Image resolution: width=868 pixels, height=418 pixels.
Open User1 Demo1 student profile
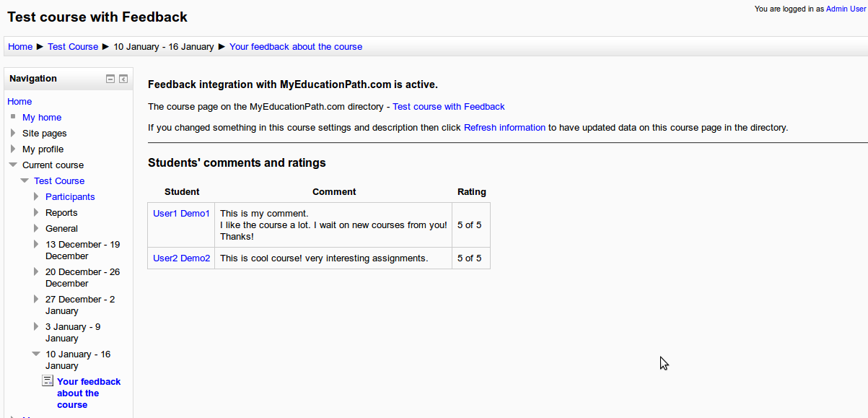pos(181,213)
